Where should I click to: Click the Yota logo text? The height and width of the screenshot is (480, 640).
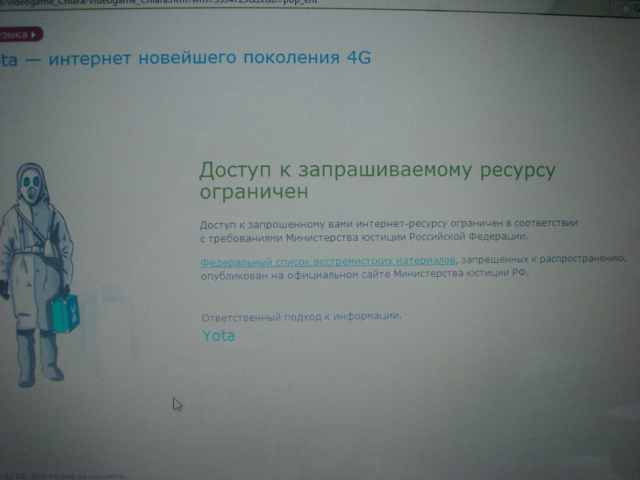click(x=218, y=336)
